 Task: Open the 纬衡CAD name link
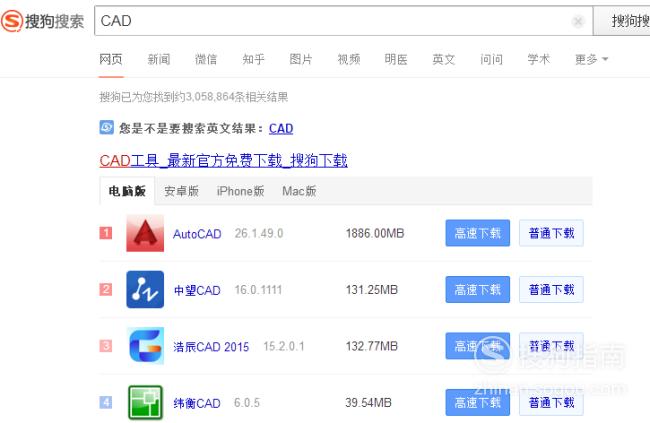(x=197, y=403)
